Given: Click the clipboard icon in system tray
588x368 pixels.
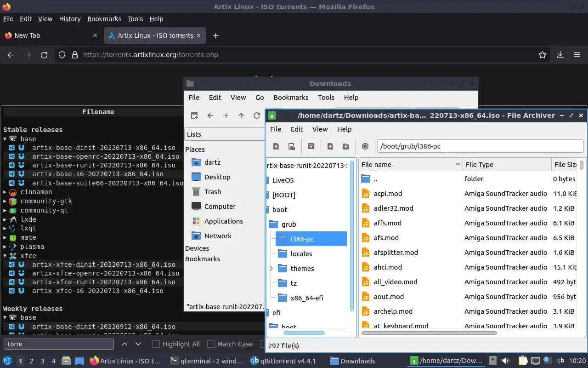Looking at the screenshot, I should 523,361.
